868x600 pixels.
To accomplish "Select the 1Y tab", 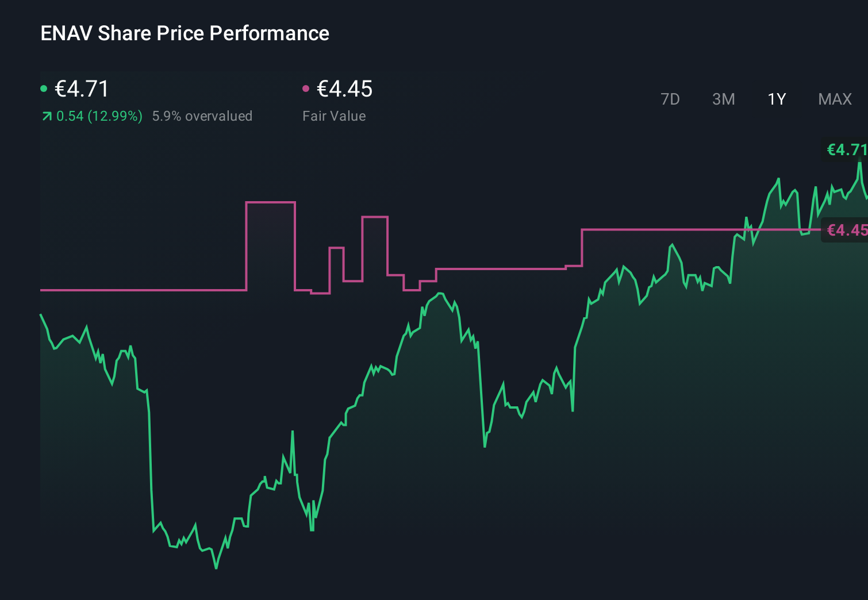I will click(776, 99).
